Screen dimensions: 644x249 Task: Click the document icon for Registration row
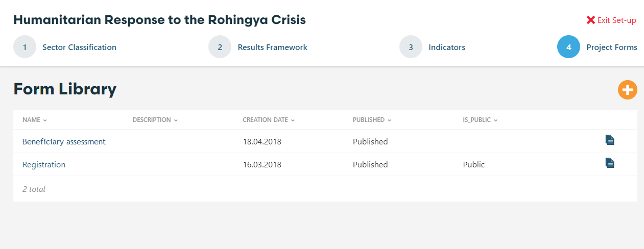pos(610,163)
